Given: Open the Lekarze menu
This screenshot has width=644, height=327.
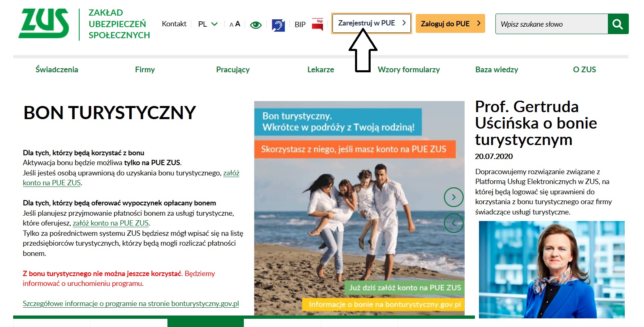Looking at the screenshot, I should click(x=321, y=69).
